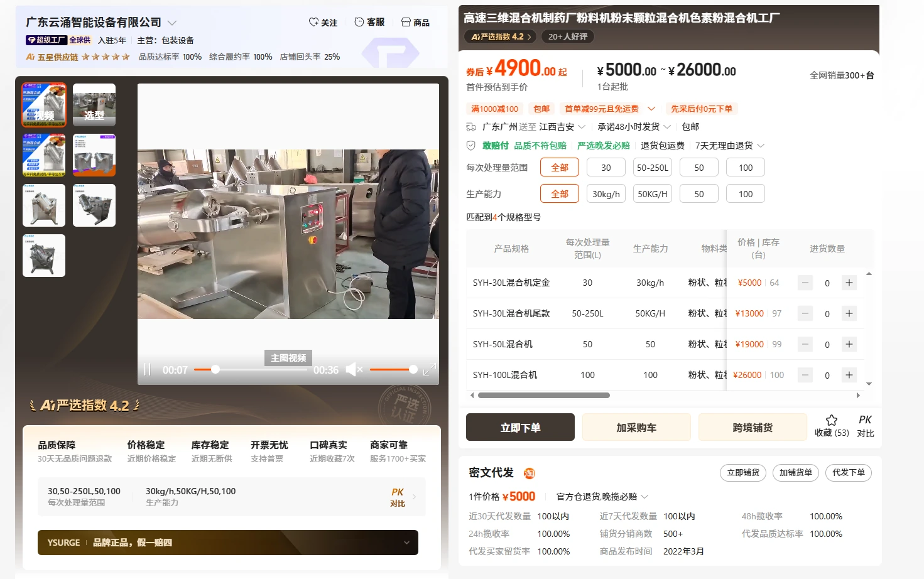The width and height of the screenshot is (924, 579).
Task: Select 50-250L processing range option
Action: pyautogui.click(x=653, y=168)
